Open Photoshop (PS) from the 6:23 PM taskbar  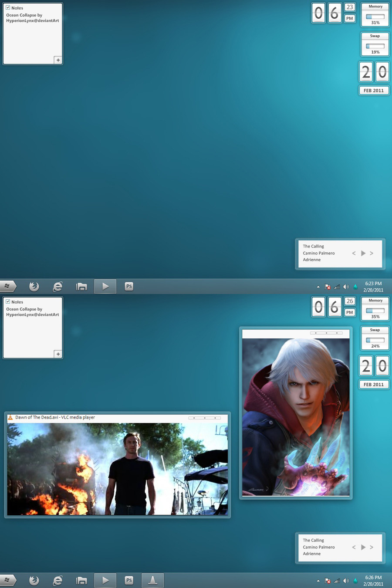pyautogui.click(x=129, y=286)
